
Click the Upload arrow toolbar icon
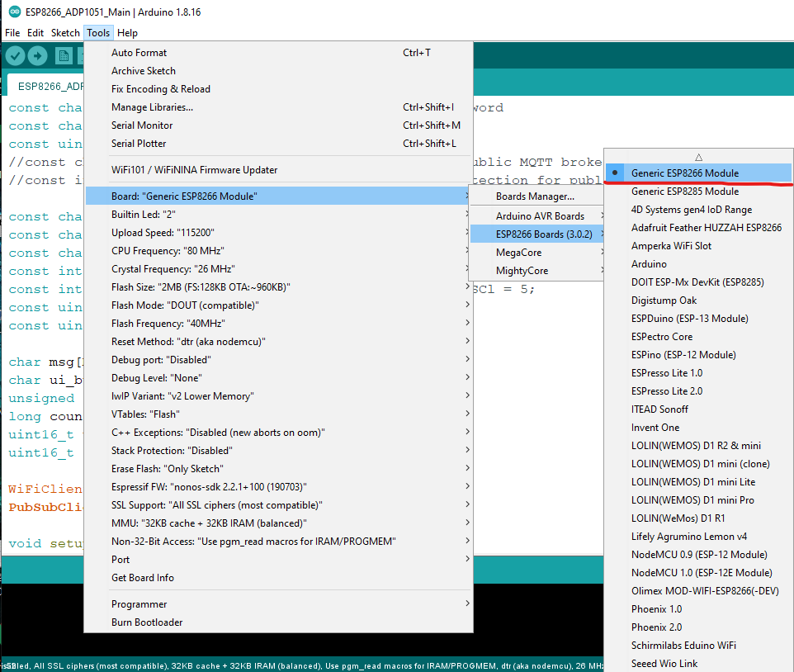37,55
